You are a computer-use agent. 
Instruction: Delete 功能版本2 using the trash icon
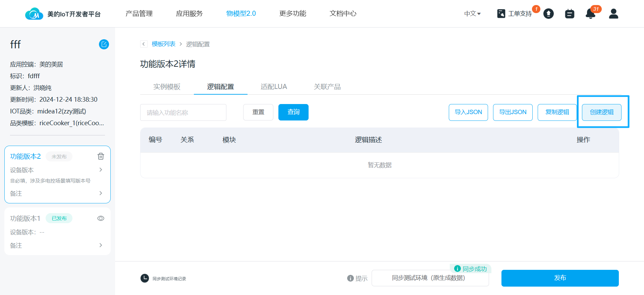click(x=101, y=156)
